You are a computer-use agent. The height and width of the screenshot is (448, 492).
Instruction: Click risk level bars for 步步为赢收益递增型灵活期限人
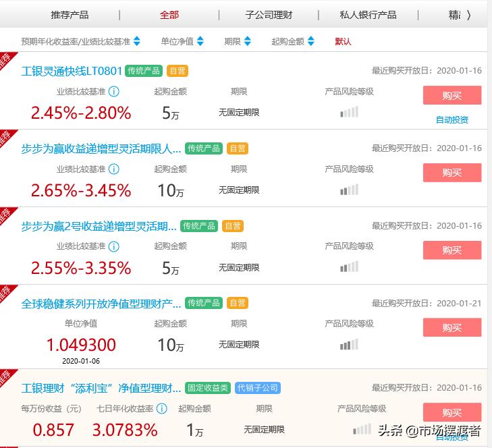349,190
